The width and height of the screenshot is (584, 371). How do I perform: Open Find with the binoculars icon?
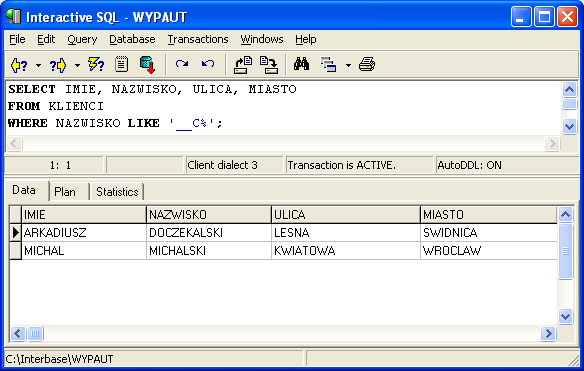click(x=301, y=64)
